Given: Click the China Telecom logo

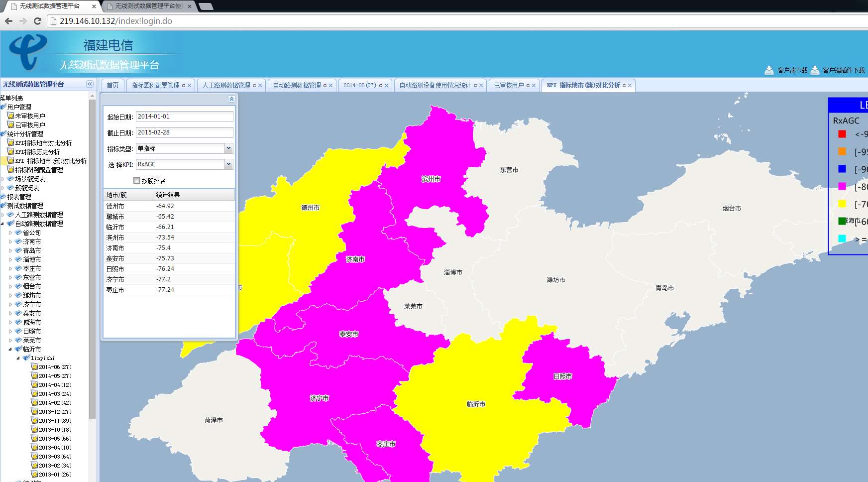Looking at the screenshot, I should pyautogui.click(x=28, y=52).
